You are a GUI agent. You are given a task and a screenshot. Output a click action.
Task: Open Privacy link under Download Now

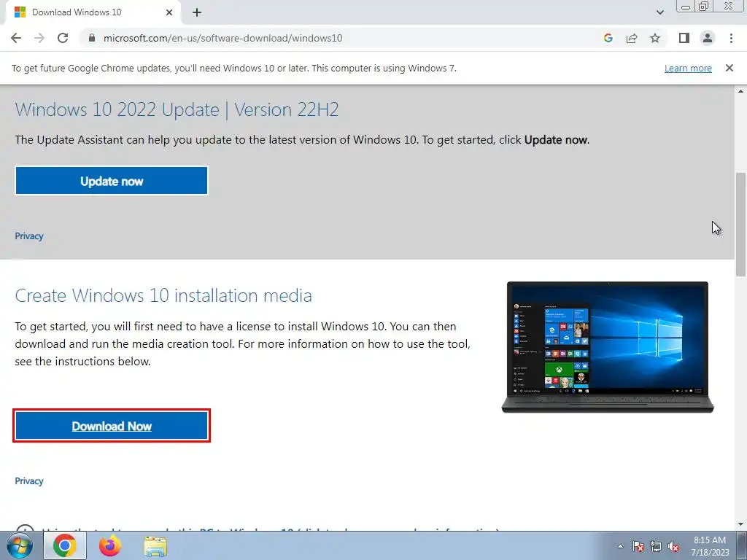click(29, 481)
